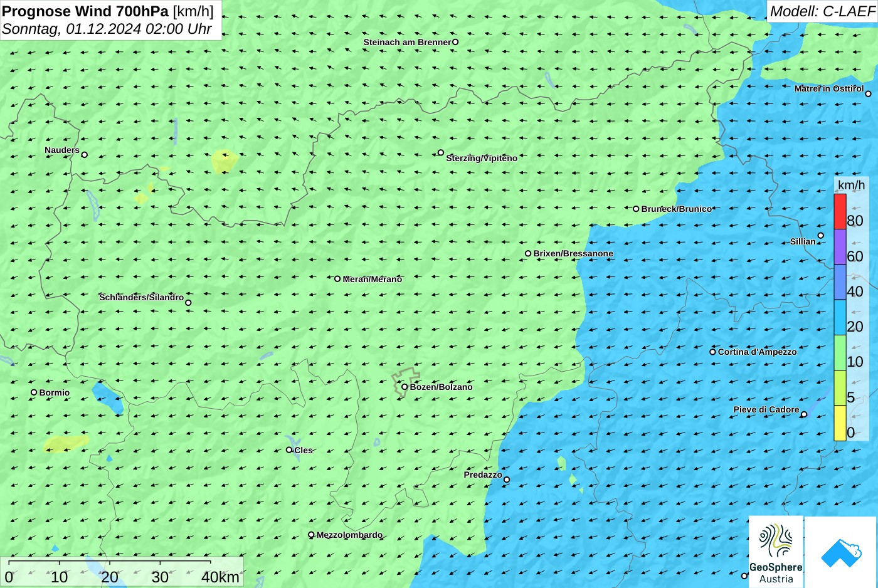Image resolution: width=878 pixels, height=588 pixels.
Task: Click the light blue 20 km/h legend swatch
Action: (x=840, y=317)
